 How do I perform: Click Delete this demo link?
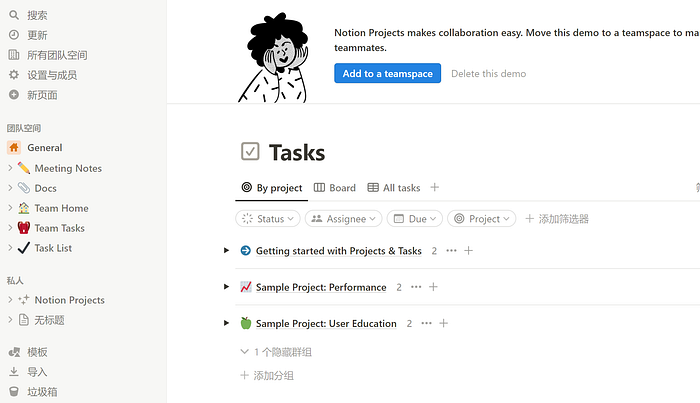point(488,74)
